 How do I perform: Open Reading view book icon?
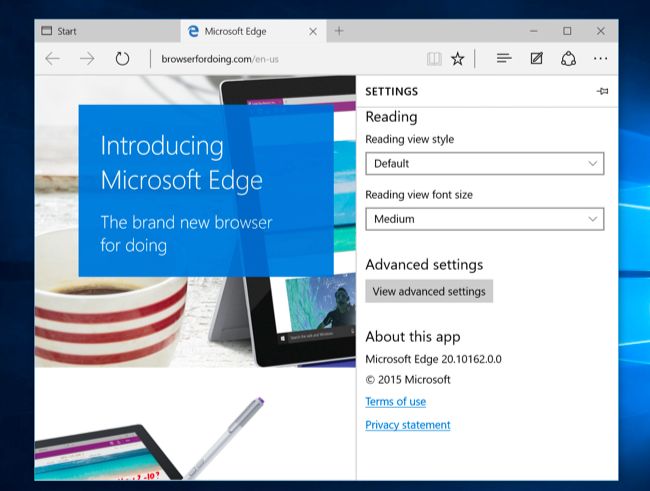(x=434, y=58)
